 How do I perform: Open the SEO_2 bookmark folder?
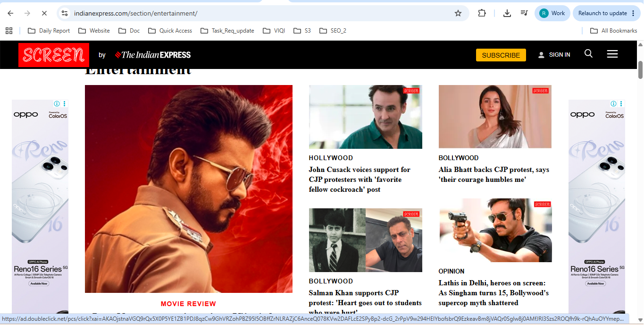(333, 31)
